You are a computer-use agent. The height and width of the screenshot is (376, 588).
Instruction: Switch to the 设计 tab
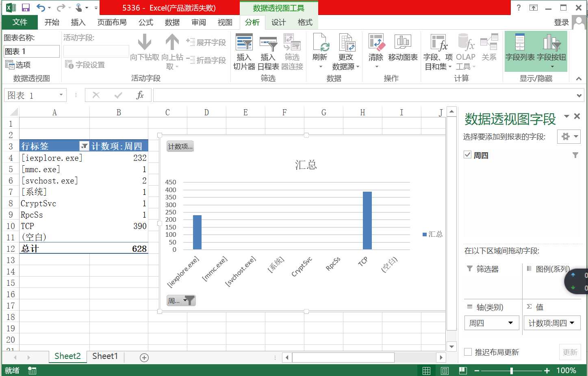[279, 22]
